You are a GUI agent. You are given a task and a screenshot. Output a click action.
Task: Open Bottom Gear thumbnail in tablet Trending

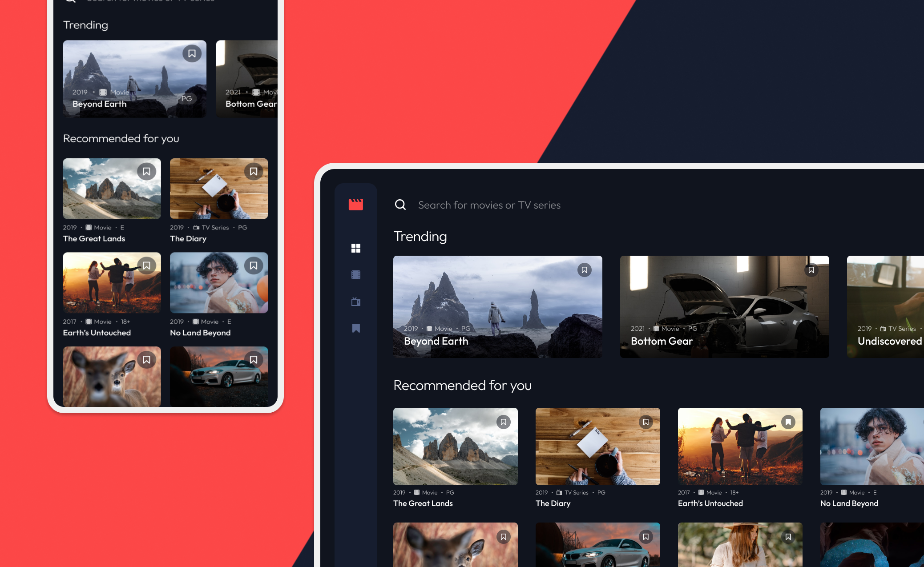(725, 307)
